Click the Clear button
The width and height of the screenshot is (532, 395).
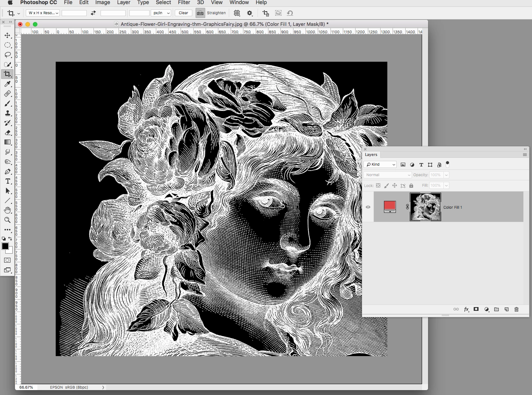click(183, 13)
